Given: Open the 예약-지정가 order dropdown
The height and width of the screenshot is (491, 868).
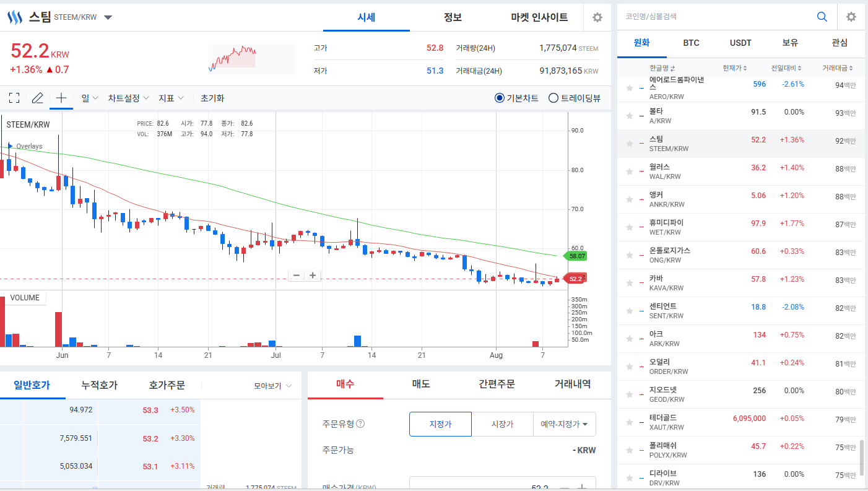Looking at the screenshot, I should tap(565, 424).
